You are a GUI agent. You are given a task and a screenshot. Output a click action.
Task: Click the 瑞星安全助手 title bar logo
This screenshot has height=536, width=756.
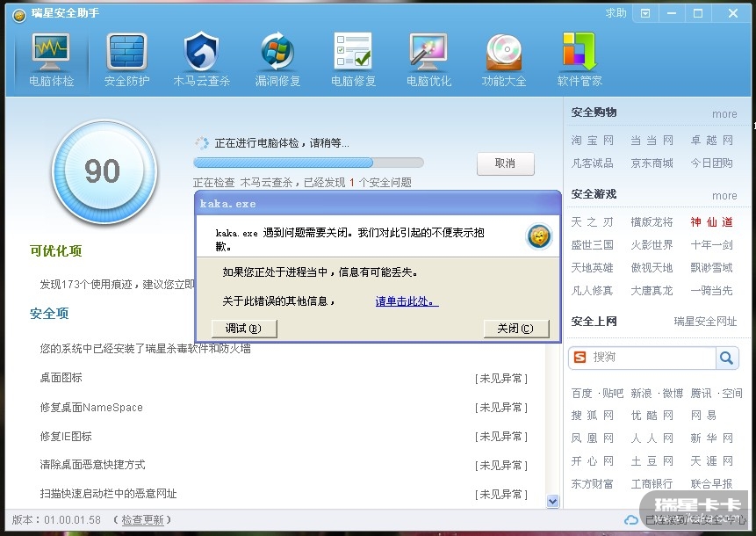(x=18, y=16)
